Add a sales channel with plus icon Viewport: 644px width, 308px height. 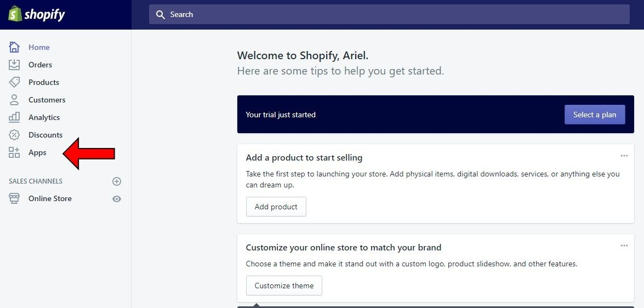(x=117, y=181)
